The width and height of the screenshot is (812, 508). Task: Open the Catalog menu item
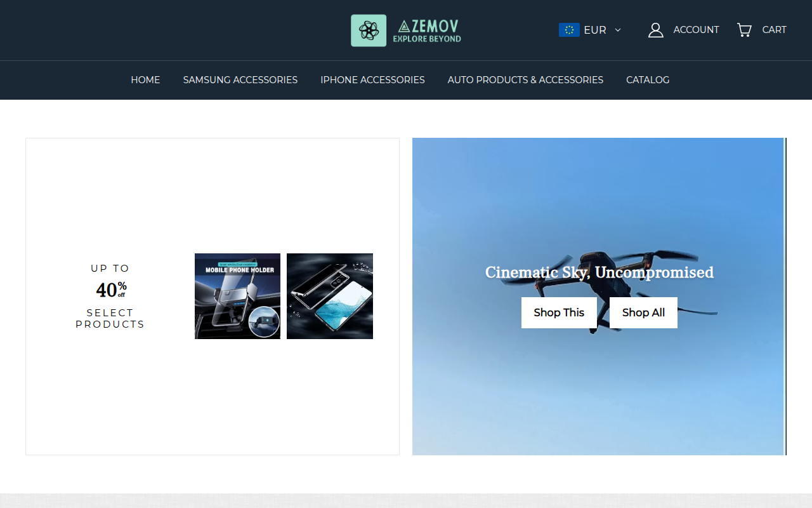coord(648,80)
